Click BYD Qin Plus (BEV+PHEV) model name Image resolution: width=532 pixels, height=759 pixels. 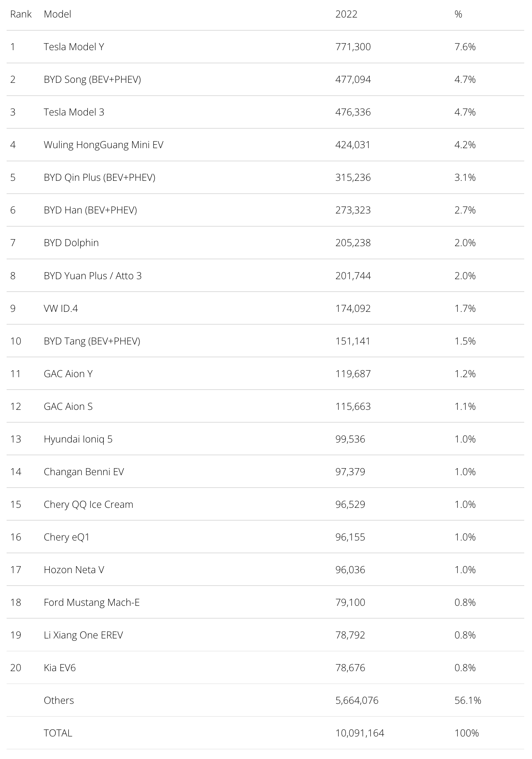point(99,177)
